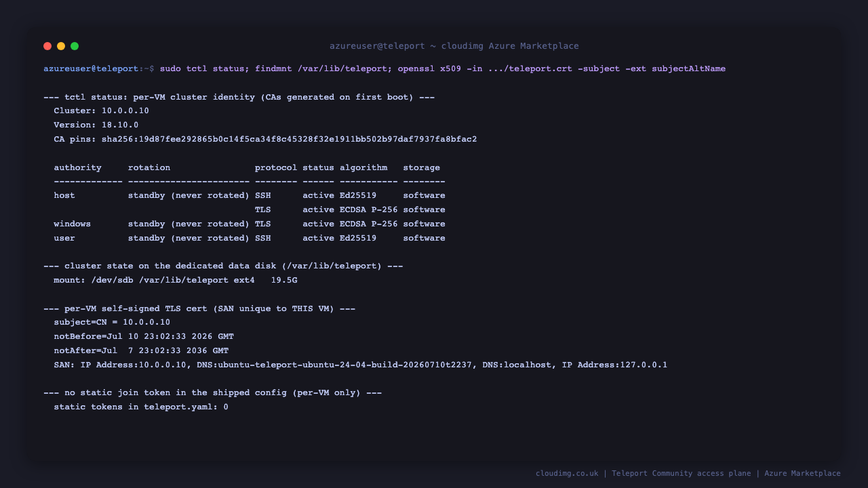Click the terminal title 'azureuser@teleport ~ cloudimg Azure Marketplace'

pyautogui.click(x=454, y=46)
